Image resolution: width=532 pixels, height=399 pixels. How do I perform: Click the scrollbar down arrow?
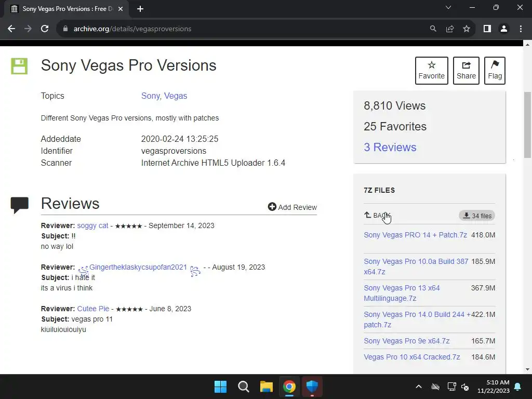(527, 369)
